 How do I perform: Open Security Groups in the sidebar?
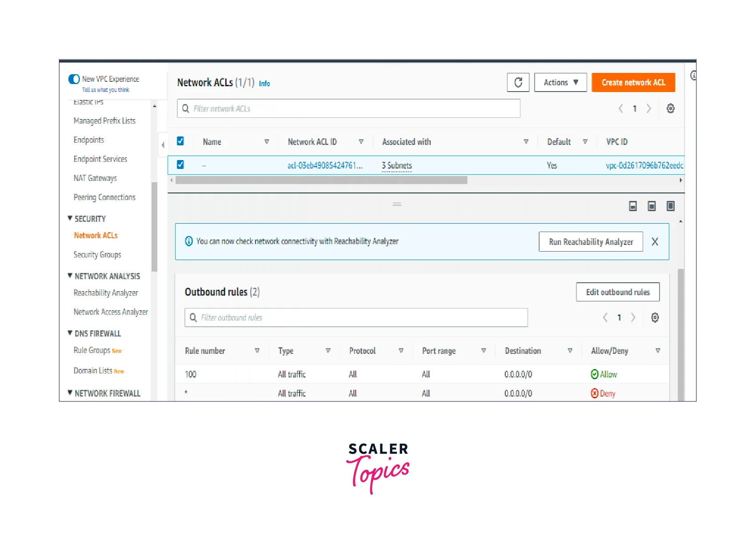[97, 255]
